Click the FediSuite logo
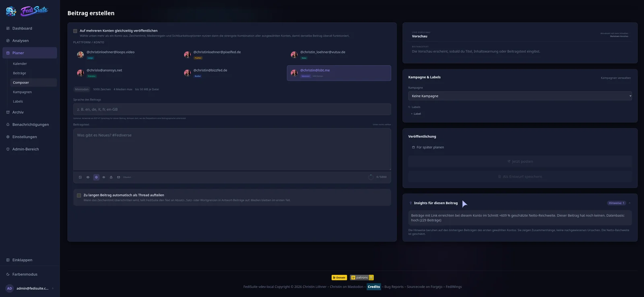Screen dimensions: 644x297 click(x=27, y=11)
